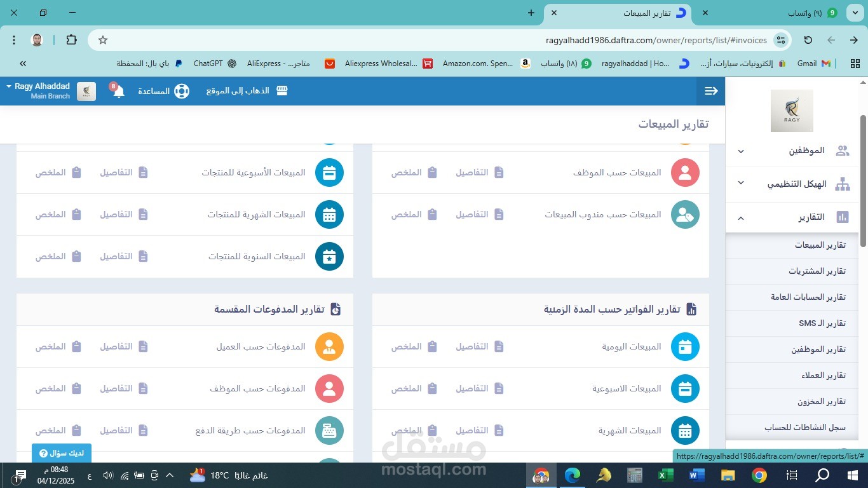Click the icon of المبيعات الشهرية
The image size is (868, 488).
point(685,430)
